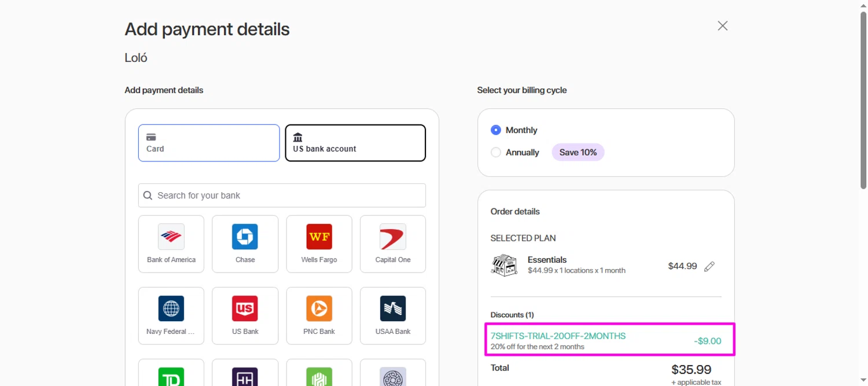Click the -$9.00 discount amount
The height and width of the screenshot is (386, 868).
pyautogui.click(x=708, y=341)
